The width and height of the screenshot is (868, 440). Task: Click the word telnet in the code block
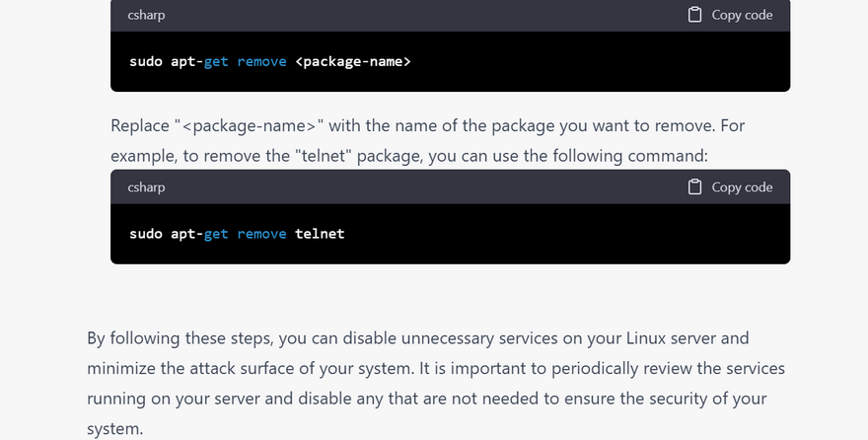pyautogui.click(x=320, y=234)
